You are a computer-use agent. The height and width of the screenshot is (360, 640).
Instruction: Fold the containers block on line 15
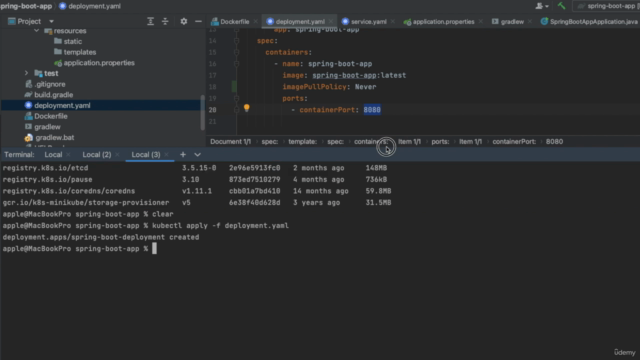236,52
